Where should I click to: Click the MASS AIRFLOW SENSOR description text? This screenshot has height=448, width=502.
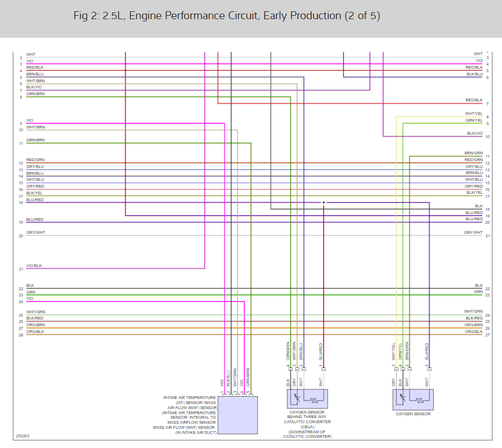pos(191,423)
